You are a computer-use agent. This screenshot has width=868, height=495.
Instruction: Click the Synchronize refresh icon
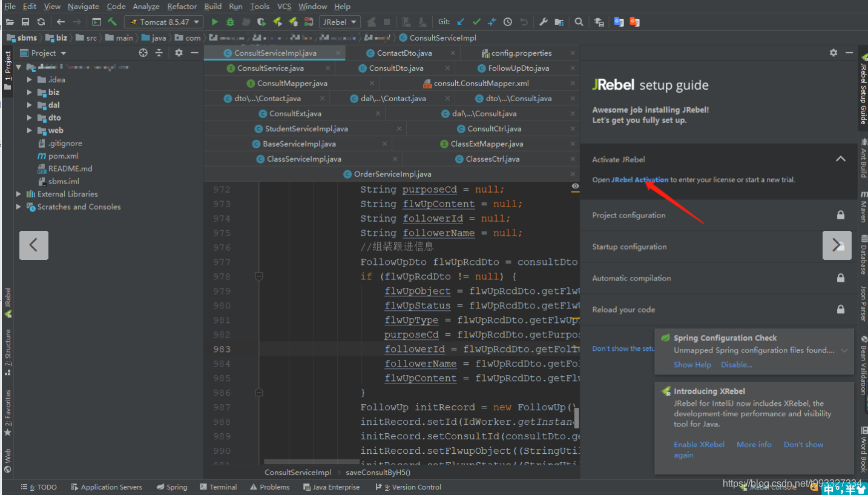point(41,22)
